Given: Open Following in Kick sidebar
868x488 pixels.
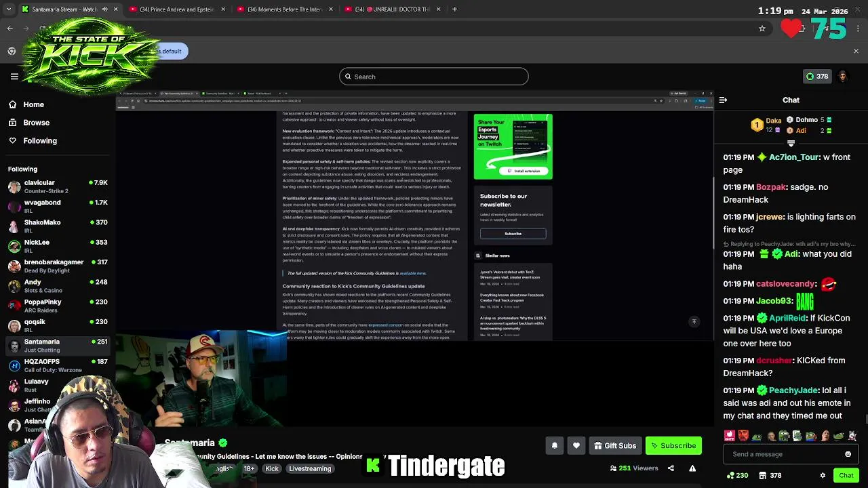Looking at the screenshot, I should pos(32,140).
